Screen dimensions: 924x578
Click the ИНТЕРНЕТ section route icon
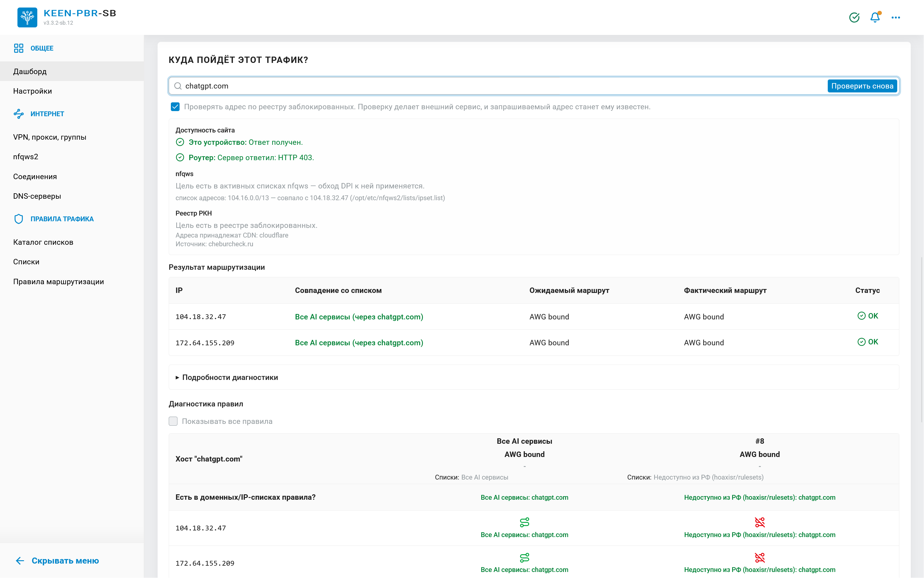pos(18,114)
